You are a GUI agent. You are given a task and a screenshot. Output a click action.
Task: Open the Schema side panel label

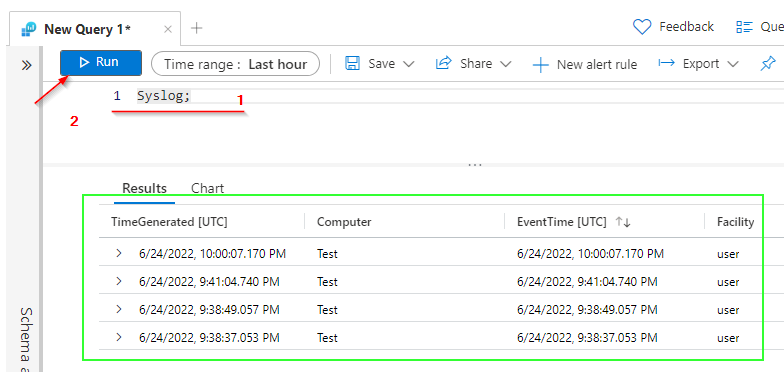(x=26, y=339)
